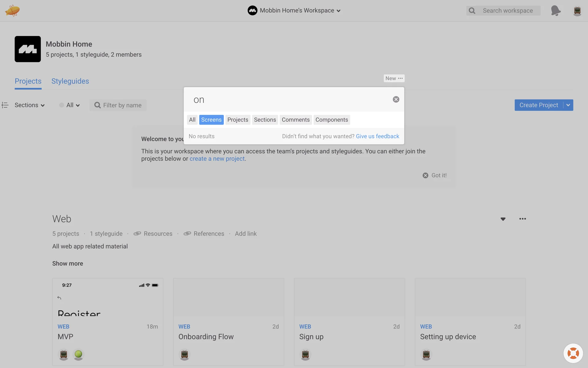Image resolution: width=588 pixels, height=368 pixels.
Task: Open Resources link icon in Web section
Action: [x=137, y=234]
